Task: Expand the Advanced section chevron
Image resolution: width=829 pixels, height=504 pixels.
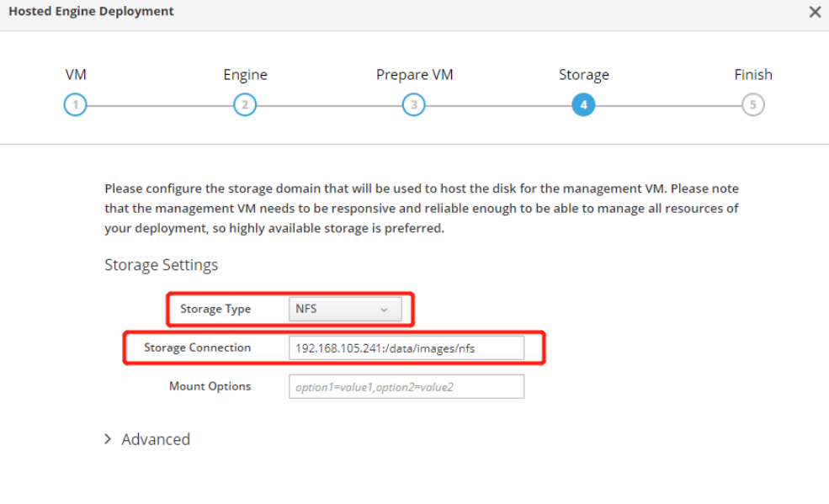Action: pos(109,439)
